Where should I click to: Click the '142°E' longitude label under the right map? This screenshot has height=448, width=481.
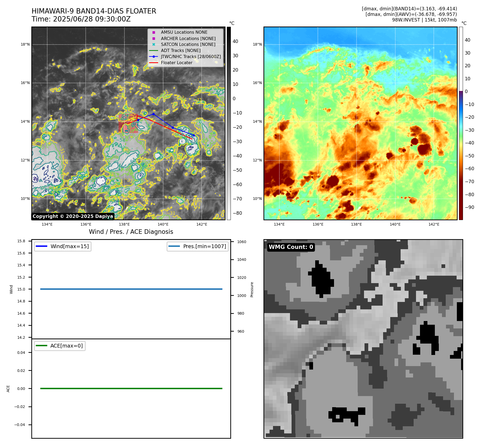point(434,224)
